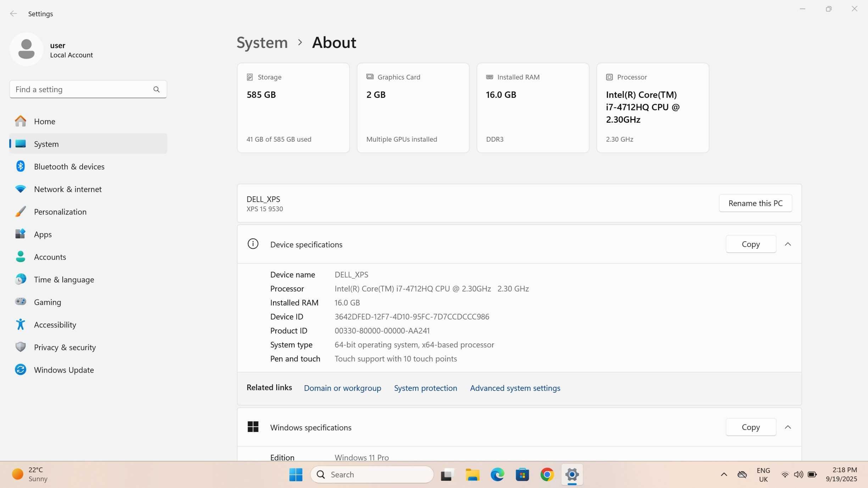Open the Windows Start menu
The height and width of the screenshot is (488, 868).
pyautogui.click(x=296, y=475)
